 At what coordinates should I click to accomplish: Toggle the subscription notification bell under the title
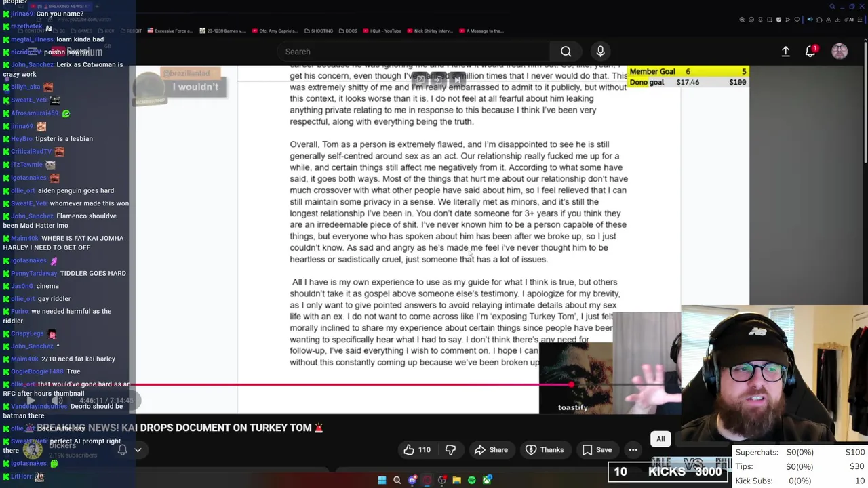pos(123,449)
